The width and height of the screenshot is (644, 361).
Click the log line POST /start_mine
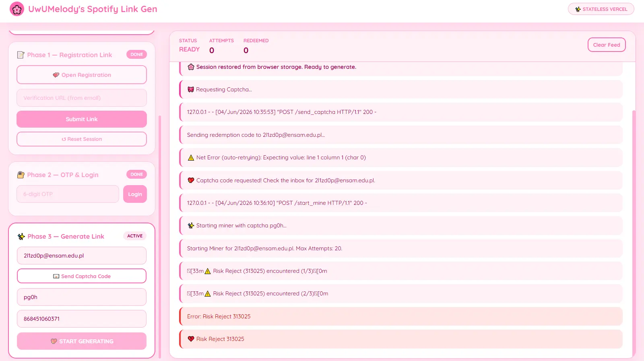(401, 203)
